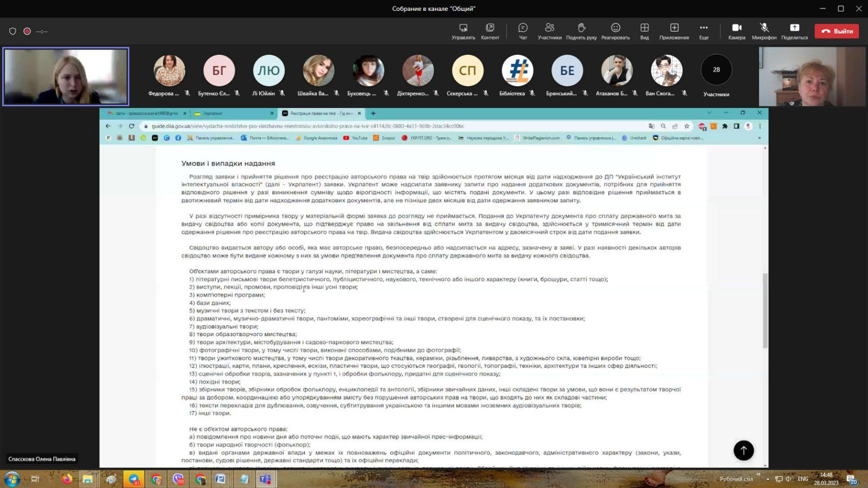Select Буховець participant avatar
The height and width of the screenshot is (488, 868).
(x=368, y=70)
